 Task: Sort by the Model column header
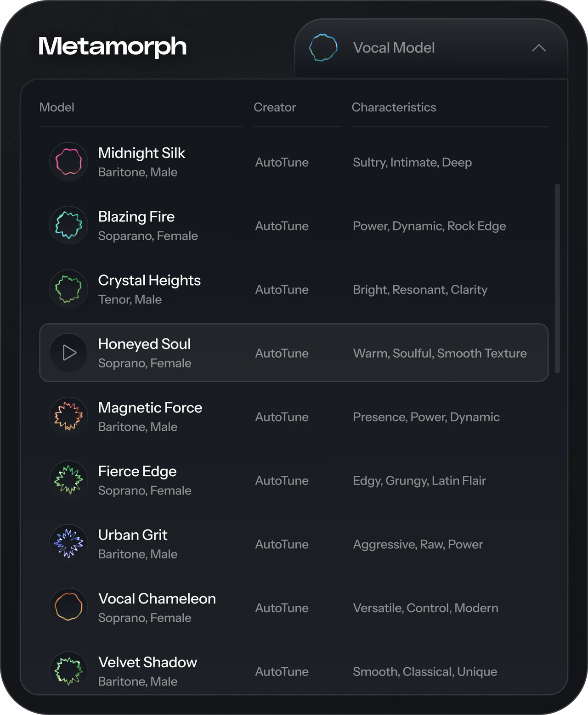coord(57,107)
